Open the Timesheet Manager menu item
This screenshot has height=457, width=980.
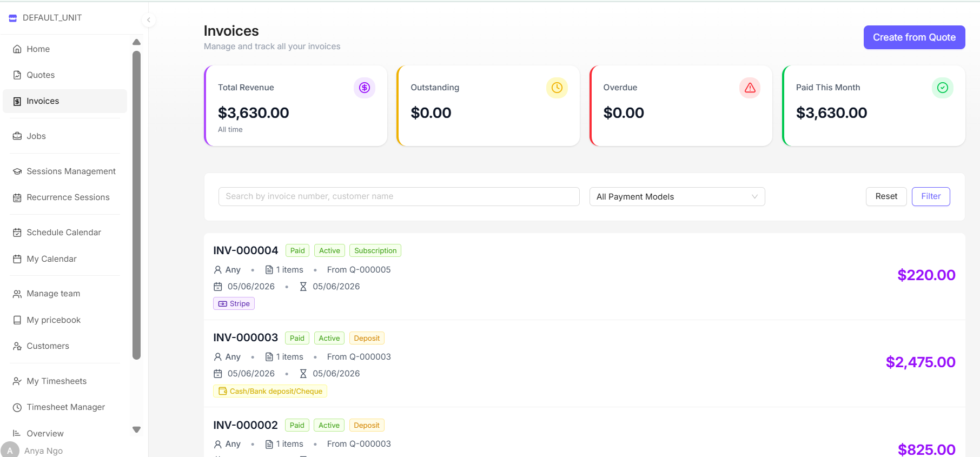[x=65, y=407]
